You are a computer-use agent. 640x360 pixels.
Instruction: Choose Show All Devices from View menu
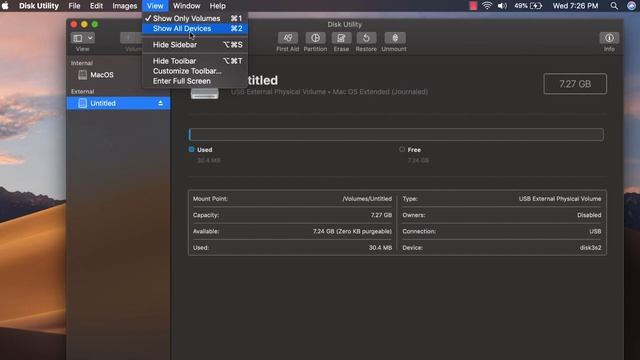195,29
